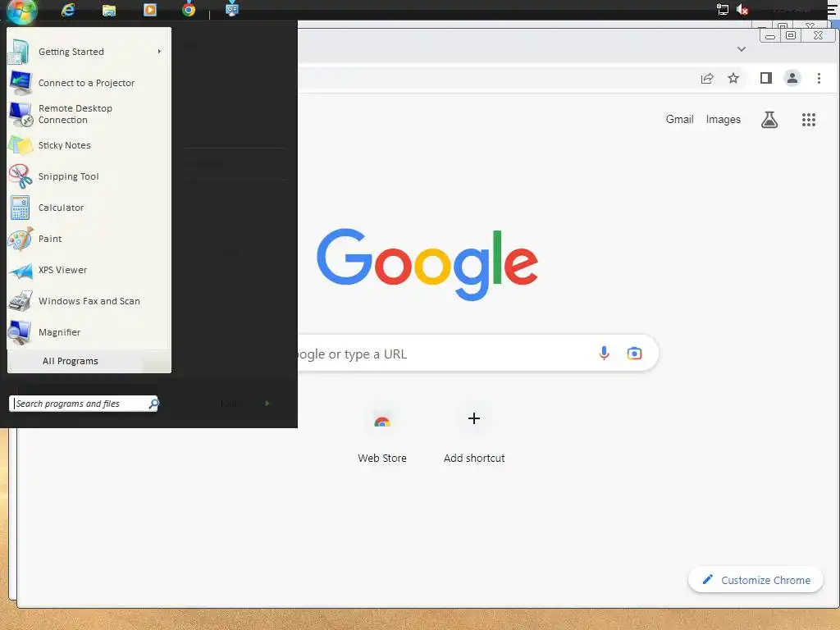Open Calculator from Start menu
This screenshot has width=840, height=630.
[x=89, y=208]
